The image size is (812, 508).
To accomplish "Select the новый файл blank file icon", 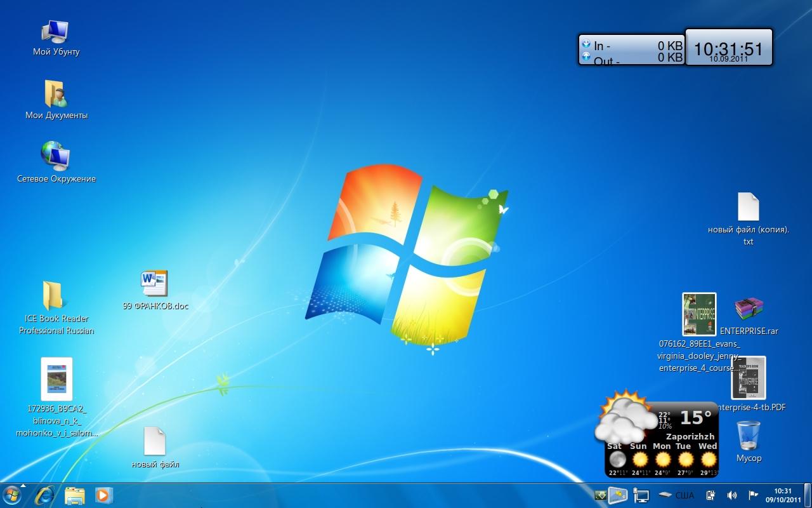I will pos(155,441).
